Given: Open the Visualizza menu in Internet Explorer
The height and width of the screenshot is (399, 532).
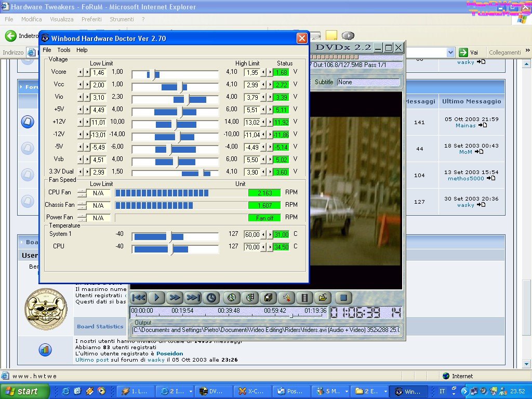Looking at the screenshot, I should point(62,19).
